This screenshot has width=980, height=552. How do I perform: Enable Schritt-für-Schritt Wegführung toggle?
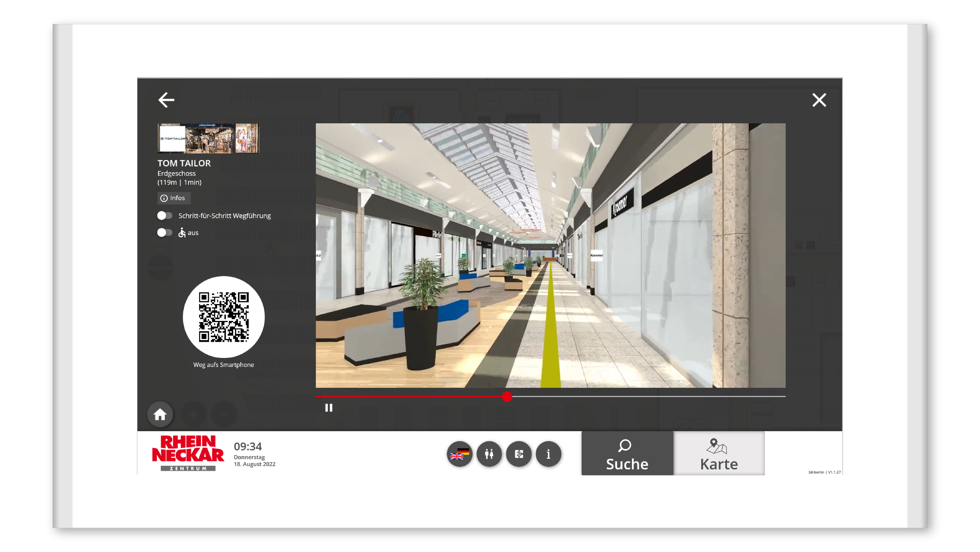pyautogui.click(x=165, y=215)
